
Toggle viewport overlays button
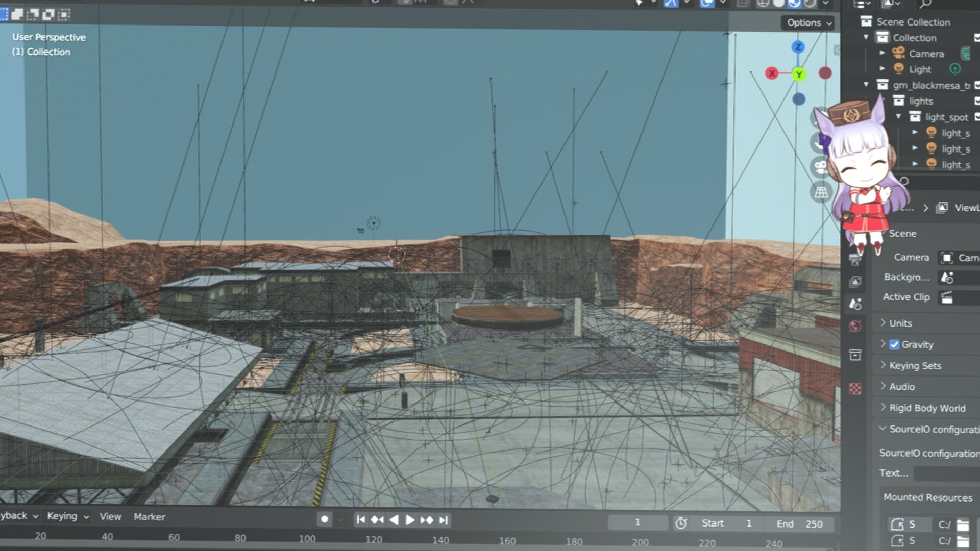coord(707,3)
